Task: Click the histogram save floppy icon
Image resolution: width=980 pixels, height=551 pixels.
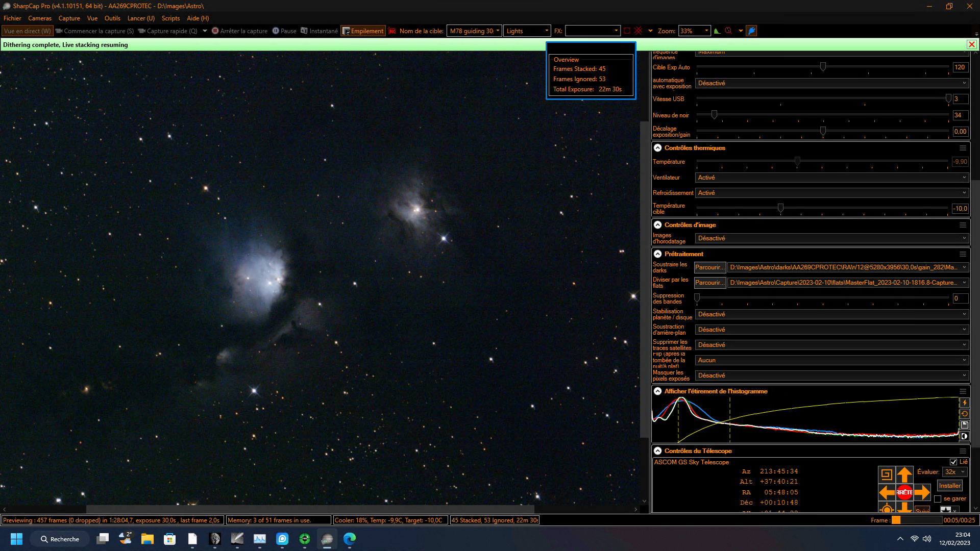Action: pyautogui.click(x=964, y=425)
